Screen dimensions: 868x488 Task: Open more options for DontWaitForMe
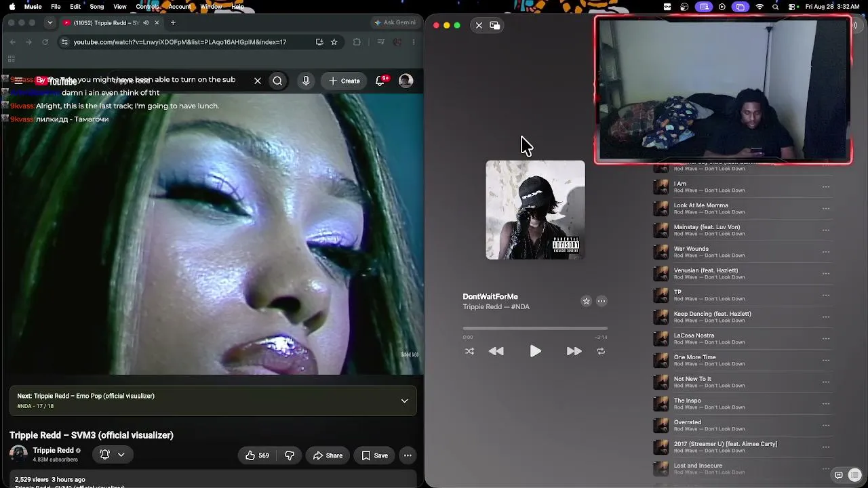point(601,301)
